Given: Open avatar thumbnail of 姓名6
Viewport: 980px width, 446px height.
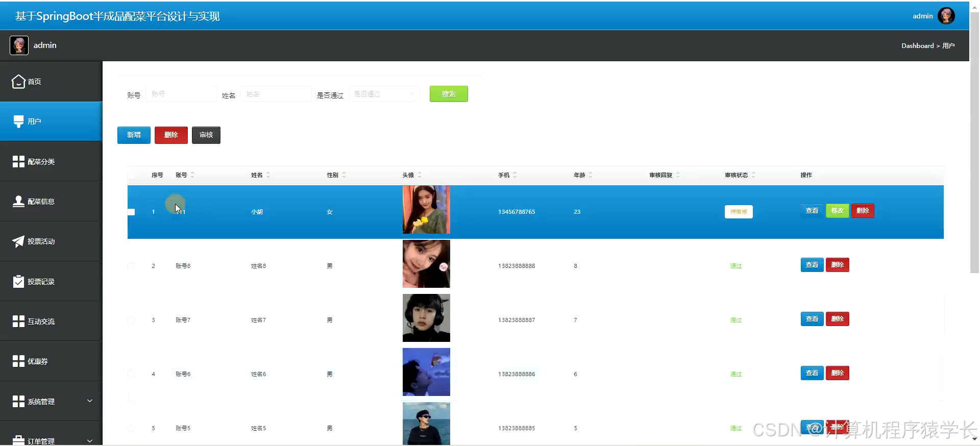Looking at the screenshot, I should click(x=426, y=372).
